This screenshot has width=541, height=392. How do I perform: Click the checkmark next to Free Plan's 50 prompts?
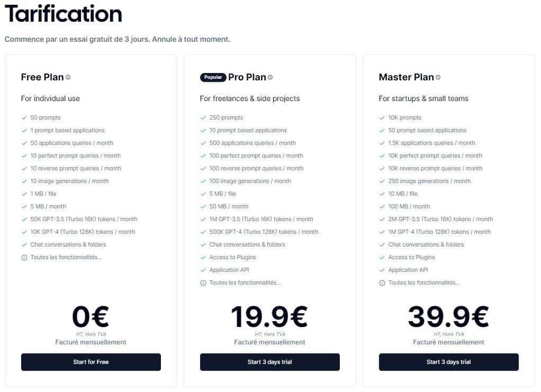pos(24,118)
